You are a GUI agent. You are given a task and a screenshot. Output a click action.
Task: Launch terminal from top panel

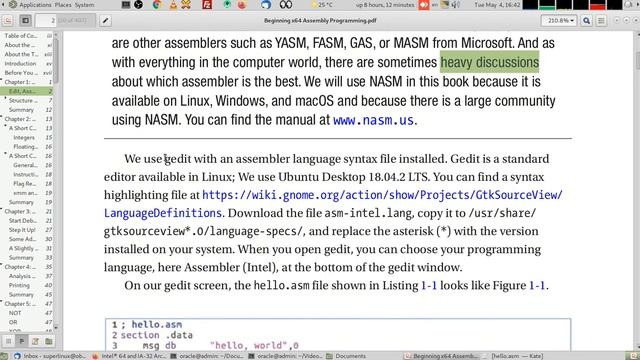pos(126,5)
